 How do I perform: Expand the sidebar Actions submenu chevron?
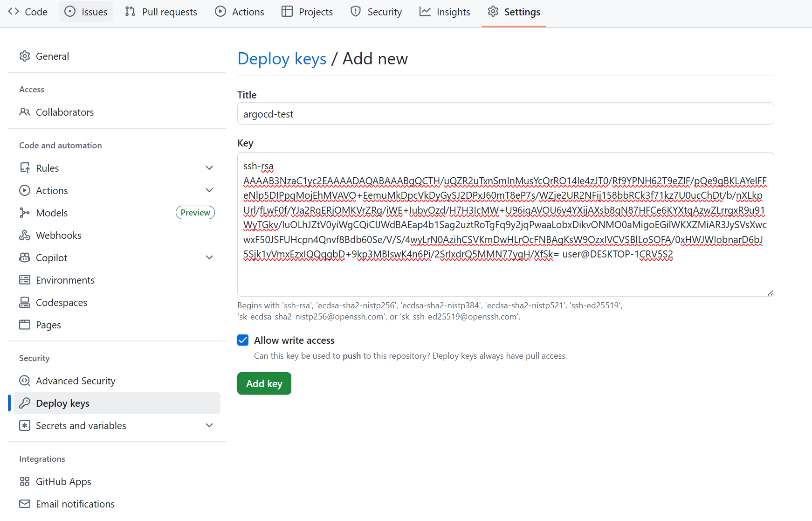(209, 191)
